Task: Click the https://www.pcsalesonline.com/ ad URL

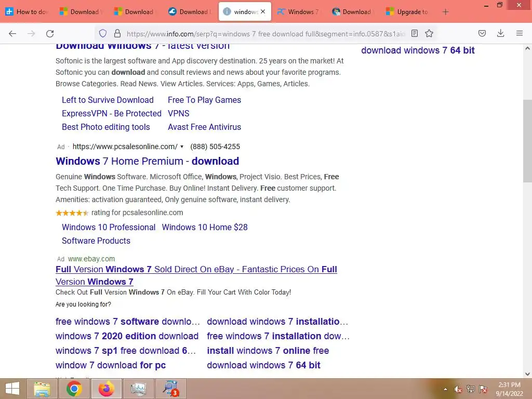Action: [x=125, y=147]
